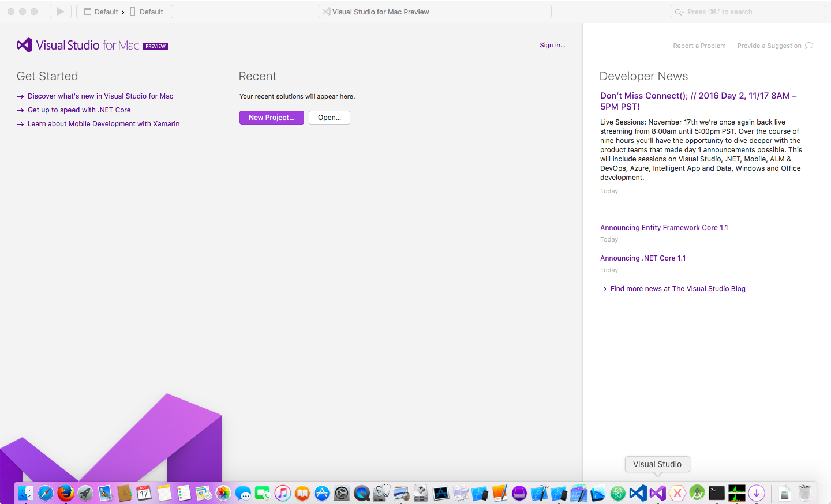Open Finder from the dock

pos(26,493)
